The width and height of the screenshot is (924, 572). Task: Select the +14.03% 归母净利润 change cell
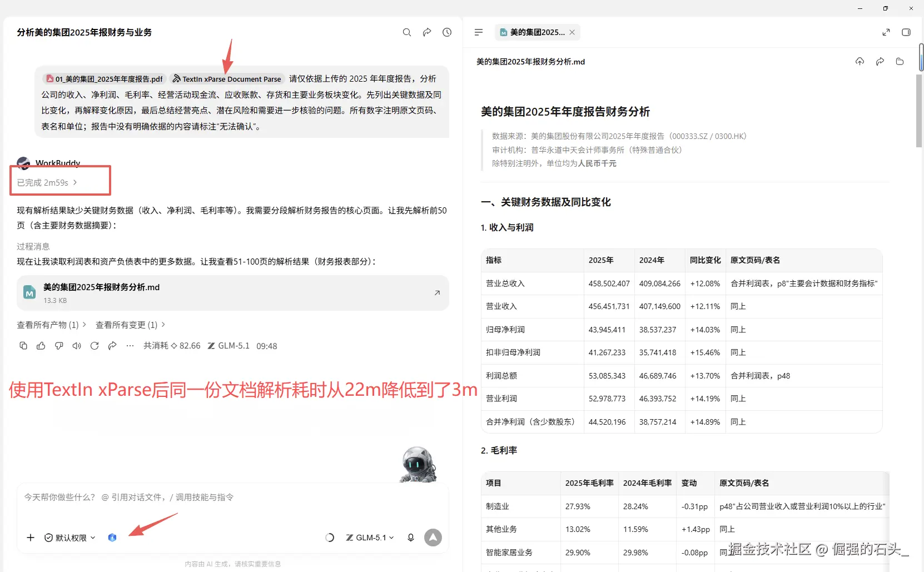pos(705,330)
